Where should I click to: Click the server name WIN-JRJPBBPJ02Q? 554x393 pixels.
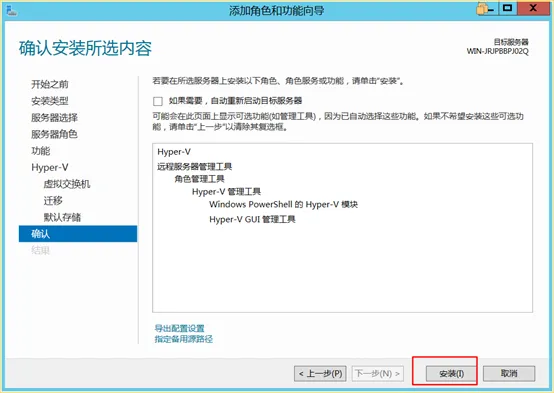[497, 51]
